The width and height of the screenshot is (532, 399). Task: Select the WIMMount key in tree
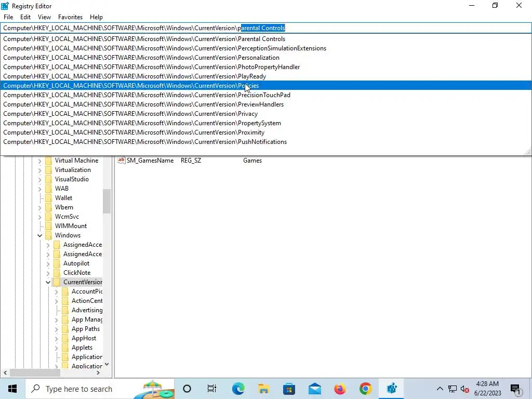[x=71, y=226]
